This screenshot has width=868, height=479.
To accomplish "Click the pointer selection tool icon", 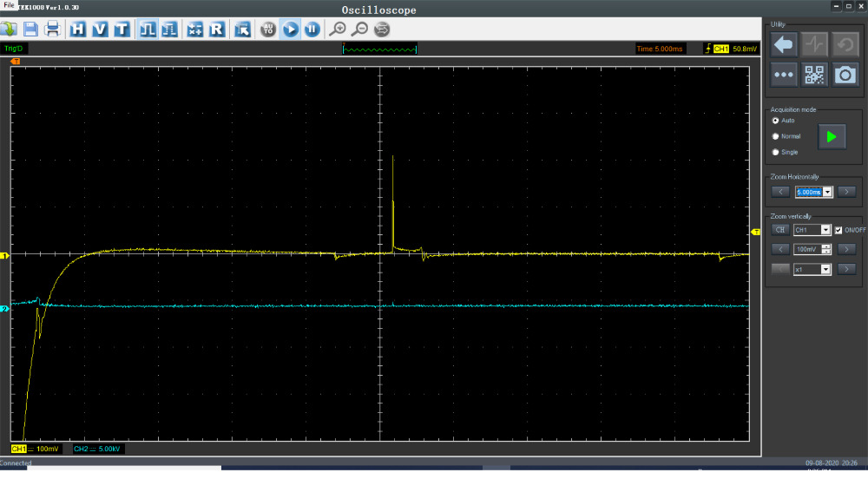I will [x=242, y=30].
